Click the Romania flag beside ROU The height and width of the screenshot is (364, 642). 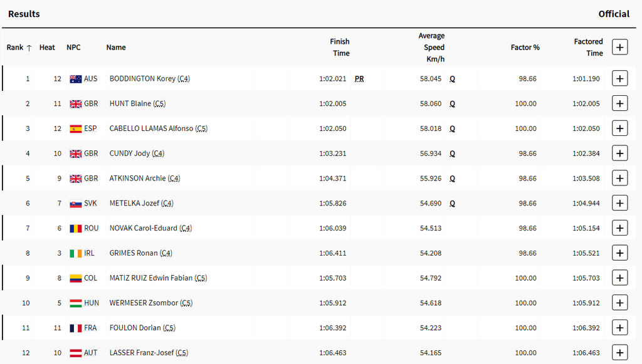(x=75, y=229)
